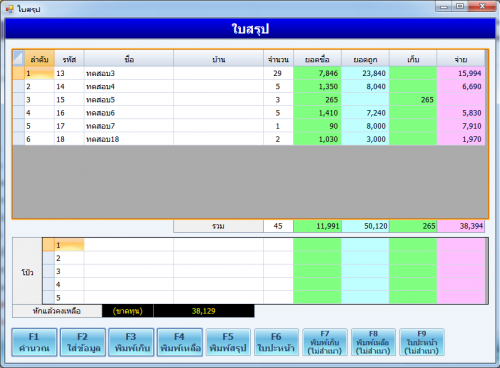Click the F1 คำนวณ button
This screenshot has width=500, height=368.
34,342
